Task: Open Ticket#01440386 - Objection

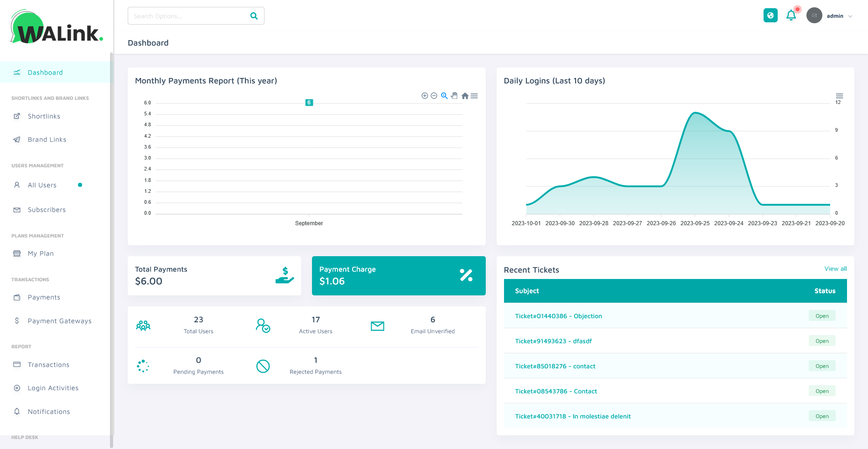Action: coord(558,316)
